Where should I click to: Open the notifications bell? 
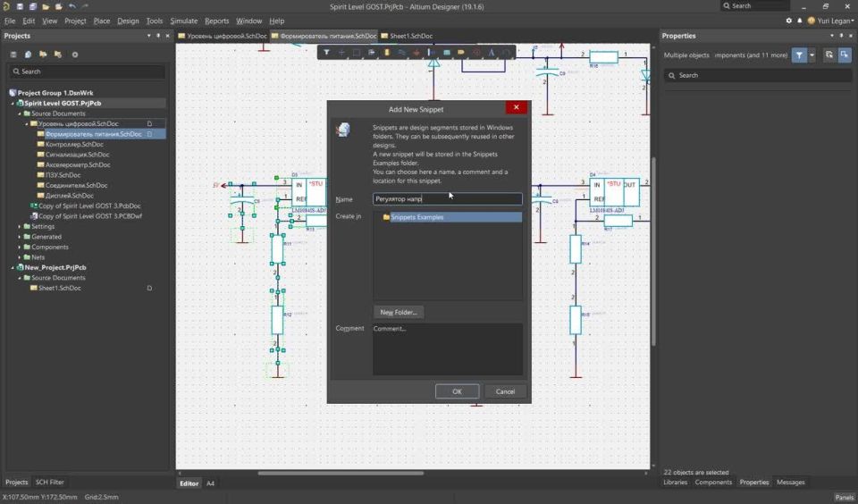coord(799,21)
